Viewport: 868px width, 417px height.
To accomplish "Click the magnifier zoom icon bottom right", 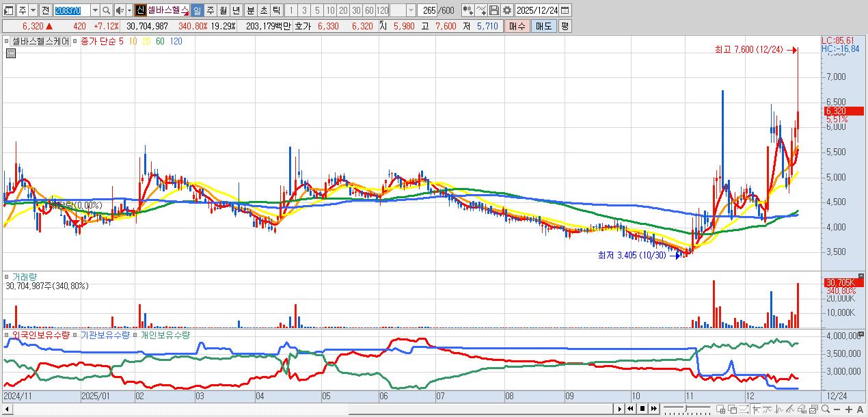I will (825, 409).
